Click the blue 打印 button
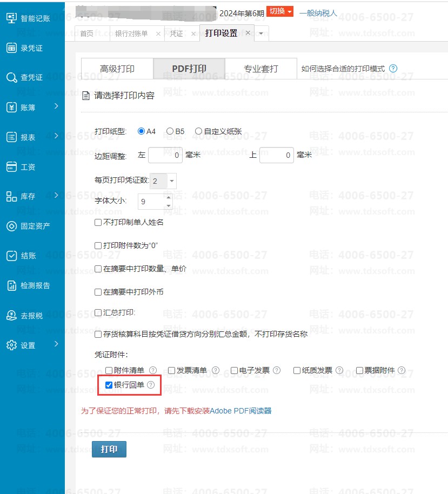Image resolution: width=448 pixels, height=494 pixels. pyautogui.click(x=109, y=449)
